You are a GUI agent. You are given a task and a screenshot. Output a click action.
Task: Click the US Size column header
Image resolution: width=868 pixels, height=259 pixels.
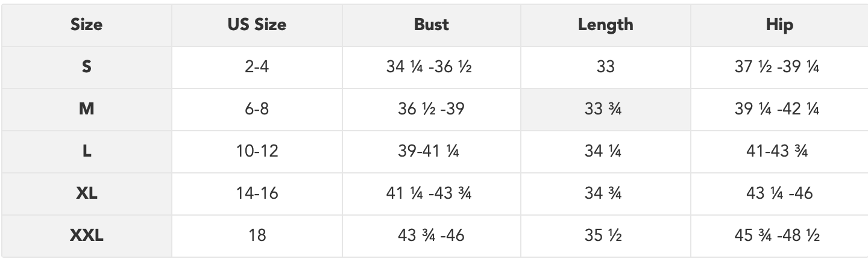coord(257,25)
